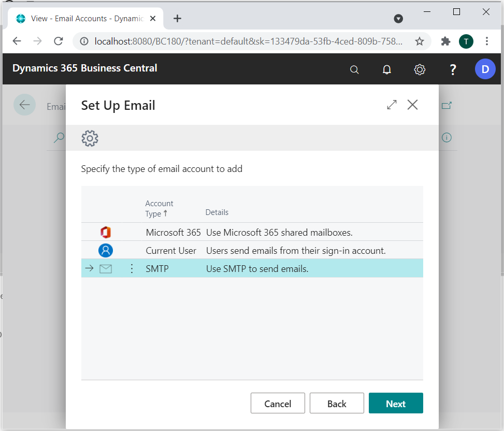Expand the Set Up Email dialog to full screen

392,105
